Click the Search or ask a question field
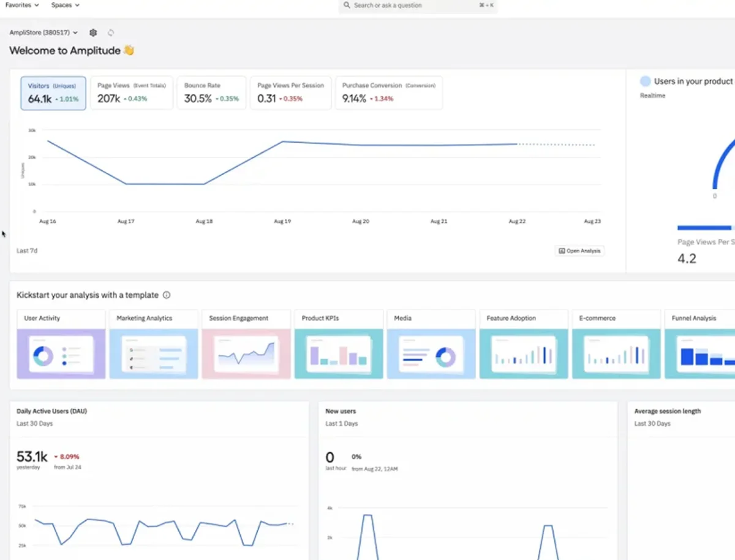This screenshot has height=560, width=735. click(418, 6)
